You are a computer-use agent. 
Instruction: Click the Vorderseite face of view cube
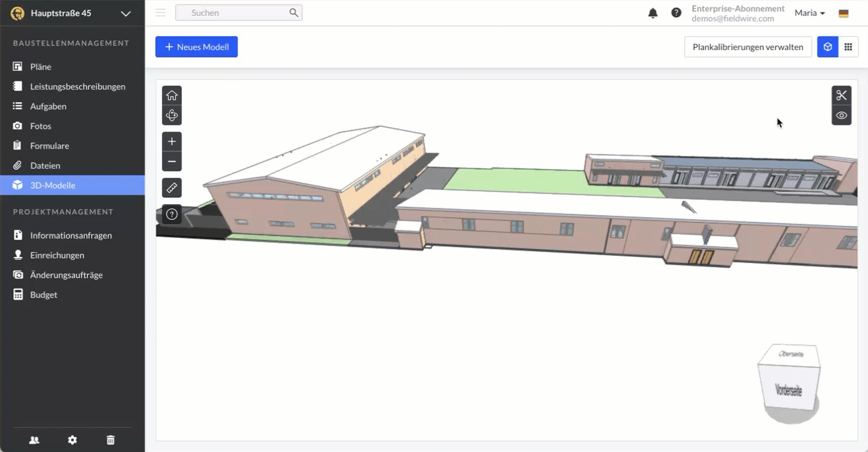coord(788,390)
